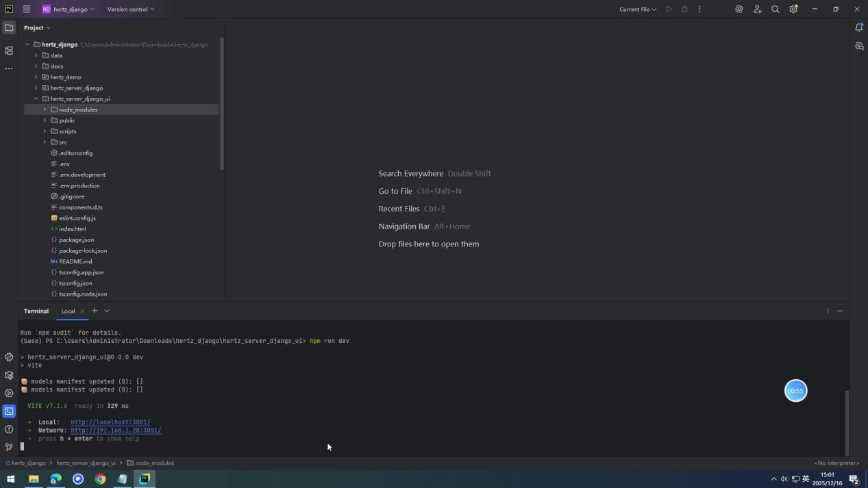Image resolution: width=868 pixels, height=488 pixels.
Task: Open the localhost:3001 link in the terminal
Action: tap(110, 422)
